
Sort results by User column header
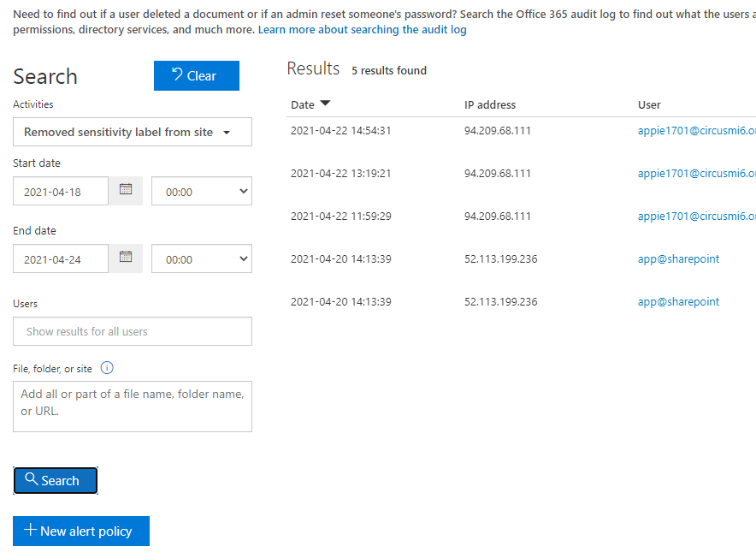pyautogui.click(x=649, y=105)
